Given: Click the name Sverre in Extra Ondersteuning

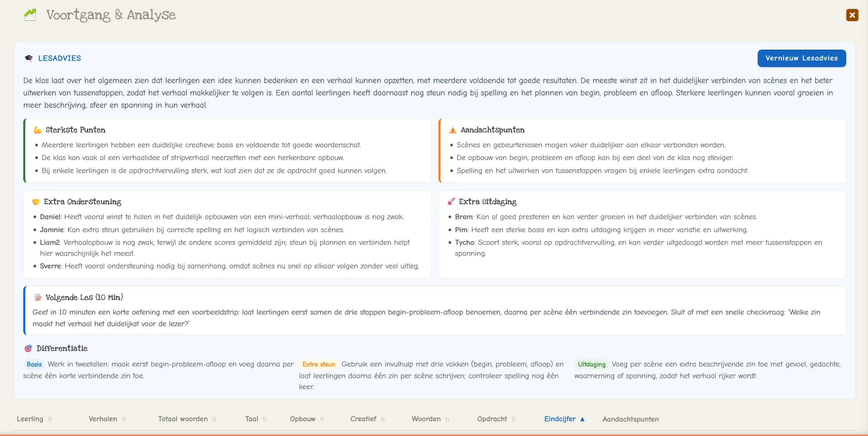Looking at the screenshot, I should [x=50, y=266].
